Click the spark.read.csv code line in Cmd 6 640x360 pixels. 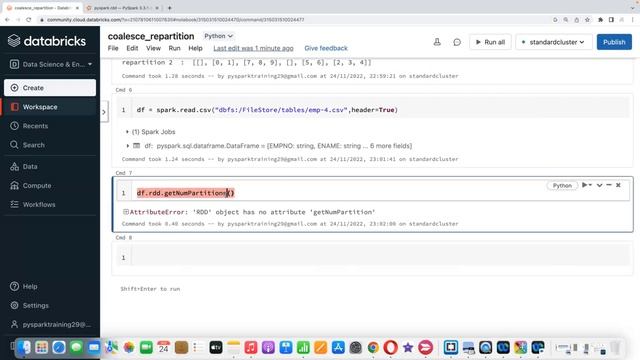pos(267,110)
